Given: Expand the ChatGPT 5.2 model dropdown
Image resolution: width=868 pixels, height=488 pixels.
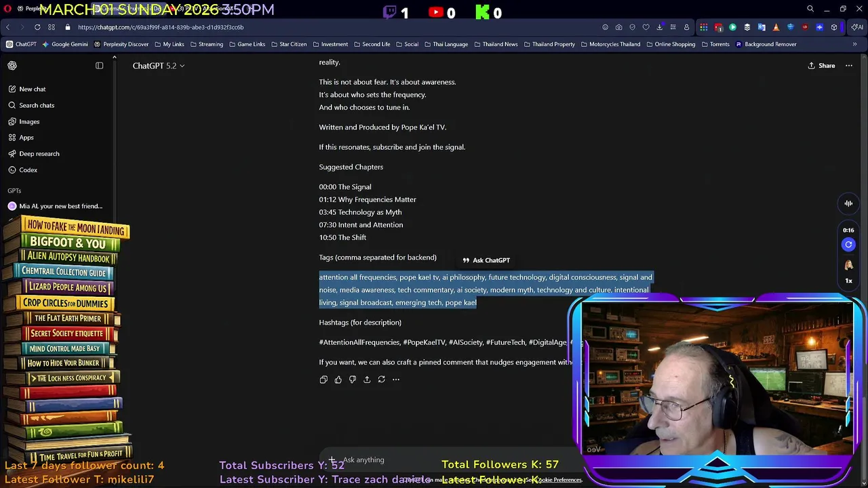Looking at the screenshot, I should click(x=159, y=66).
